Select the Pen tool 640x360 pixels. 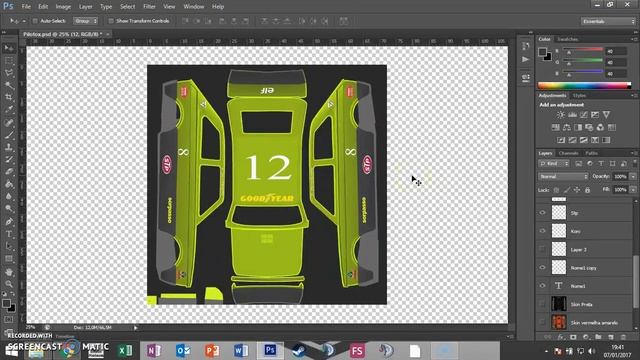click(9, 222)
